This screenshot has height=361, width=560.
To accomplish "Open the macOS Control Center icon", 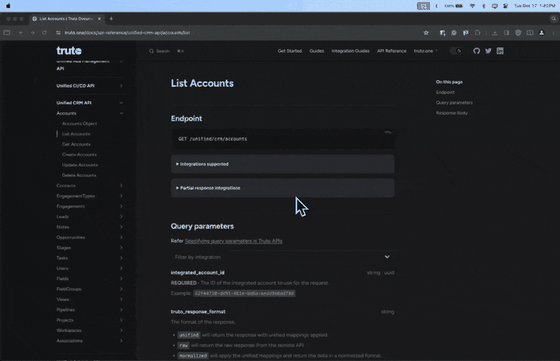I will click(x=505, y=6).
